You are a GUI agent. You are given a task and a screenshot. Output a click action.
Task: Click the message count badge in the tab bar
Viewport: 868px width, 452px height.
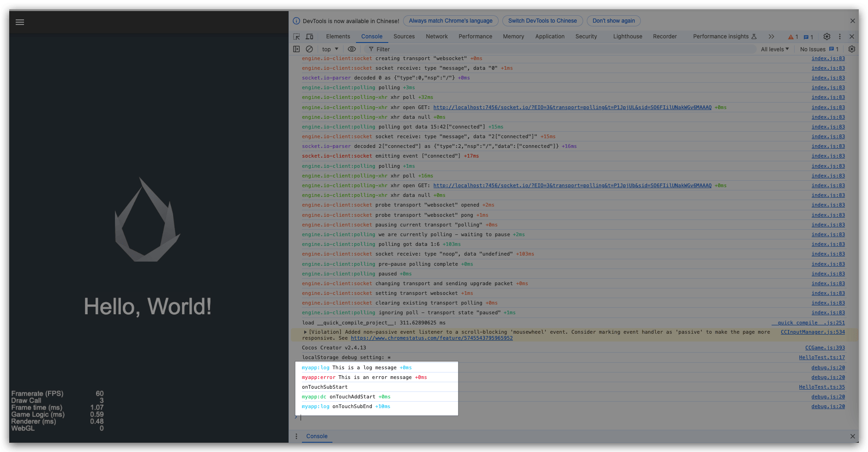[x=808, y=37]
